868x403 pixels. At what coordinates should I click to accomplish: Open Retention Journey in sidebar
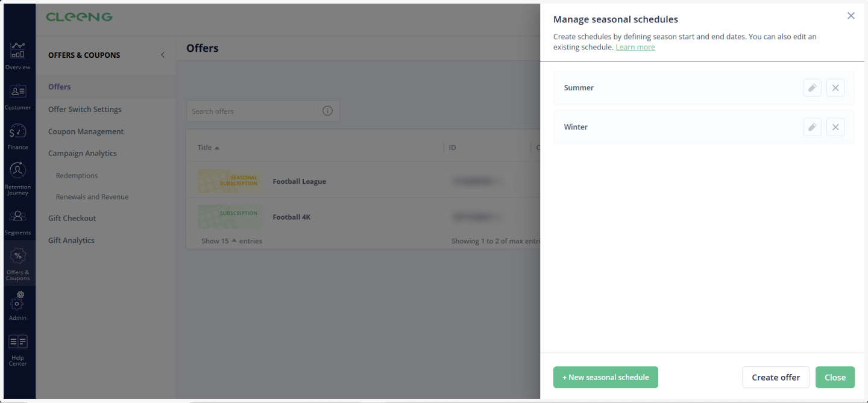(x=17, y=179)
